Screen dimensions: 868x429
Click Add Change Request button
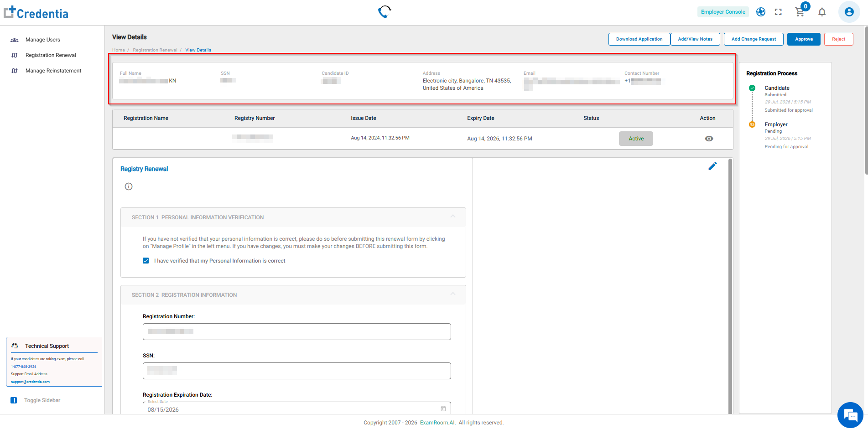[754, 39]
